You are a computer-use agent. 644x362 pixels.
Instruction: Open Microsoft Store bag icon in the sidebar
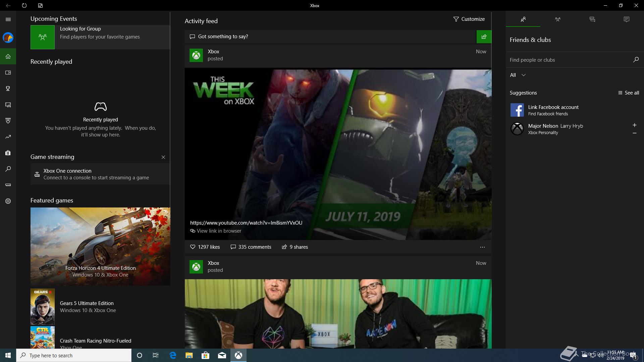(8, 153)
